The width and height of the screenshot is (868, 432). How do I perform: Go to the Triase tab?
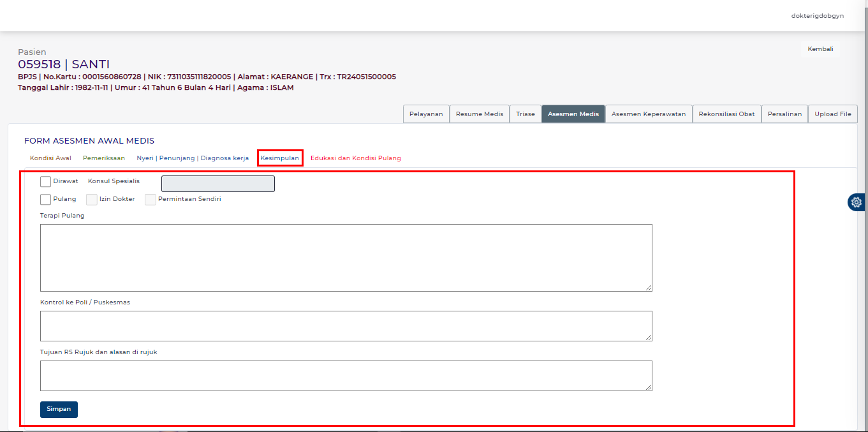pos(526,114)
